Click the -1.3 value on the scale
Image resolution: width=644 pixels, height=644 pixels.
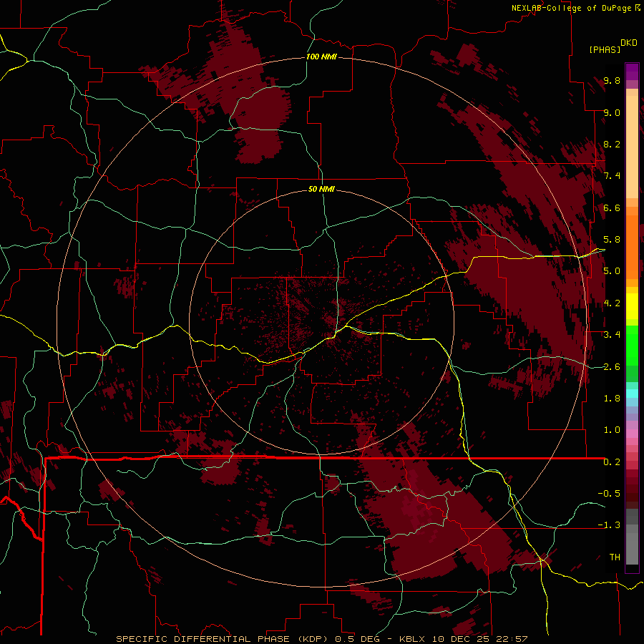[609, 525]
